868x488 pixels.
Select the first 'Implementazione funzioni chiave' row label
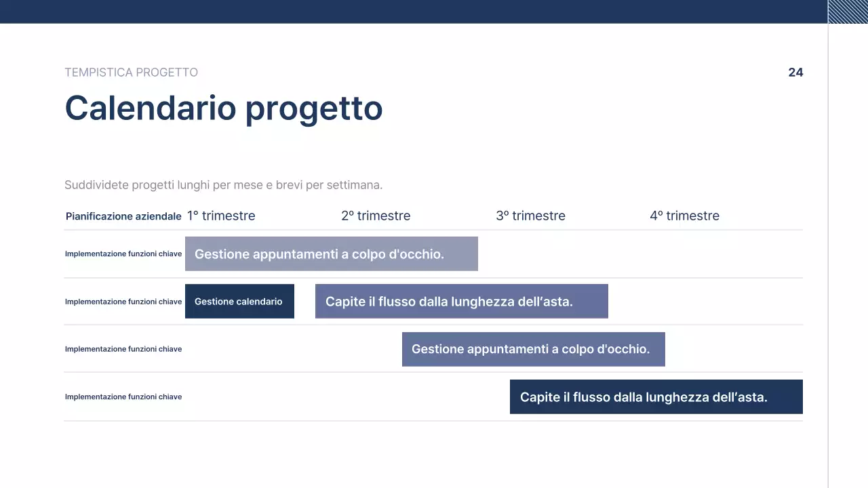click(123, 253)
